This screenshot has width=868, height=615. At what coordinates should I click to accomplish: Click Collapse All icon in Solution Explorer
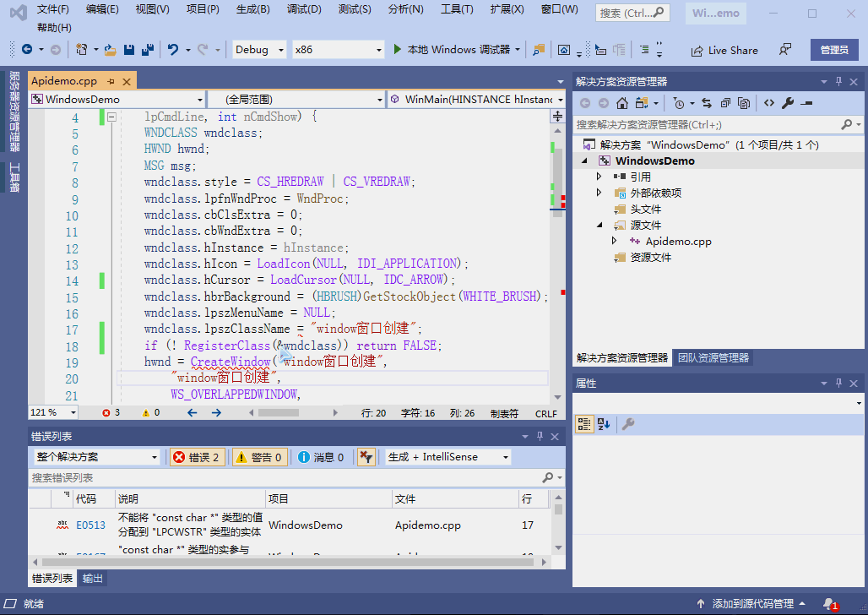(x=725, y=103)
